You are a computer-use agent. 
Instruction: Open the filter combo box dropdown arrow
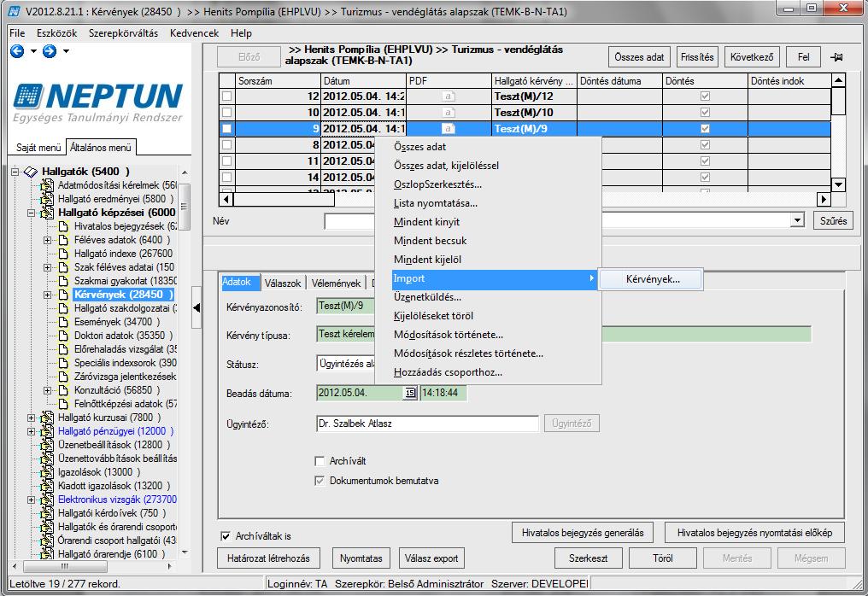coord(797,221)
